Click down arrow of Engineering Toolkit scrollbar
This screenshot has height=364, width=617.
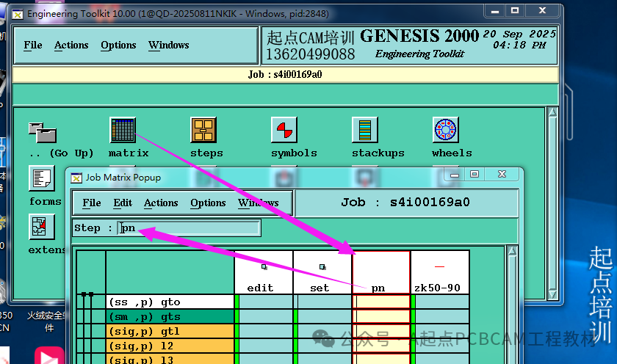click(552, 294)
